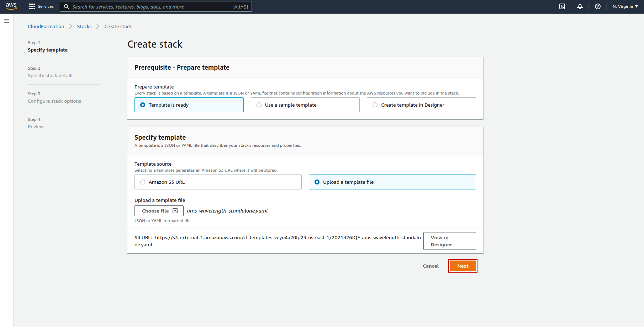
Task: Open the Services grid menu icon
Action: pyautogui.click(x=32, y=6)
